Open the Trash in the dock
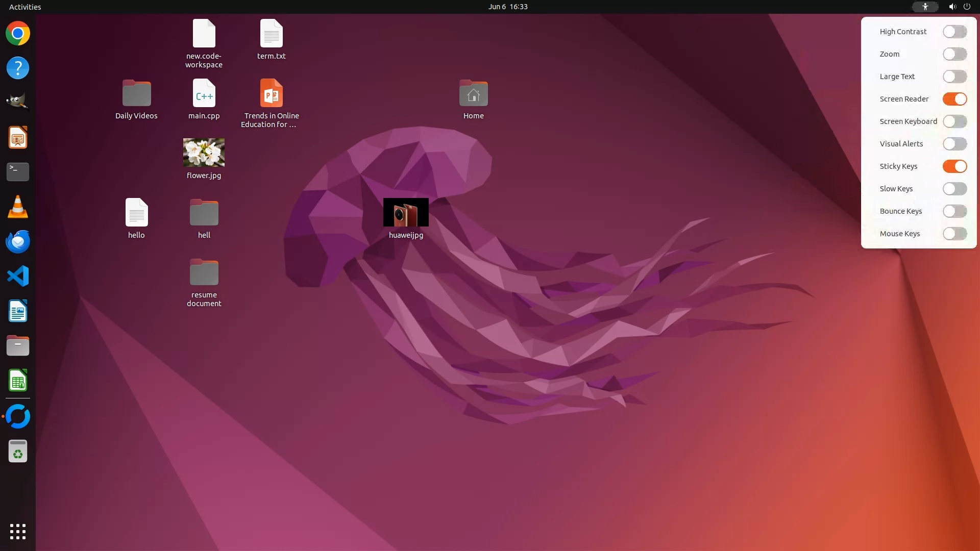 18,451
